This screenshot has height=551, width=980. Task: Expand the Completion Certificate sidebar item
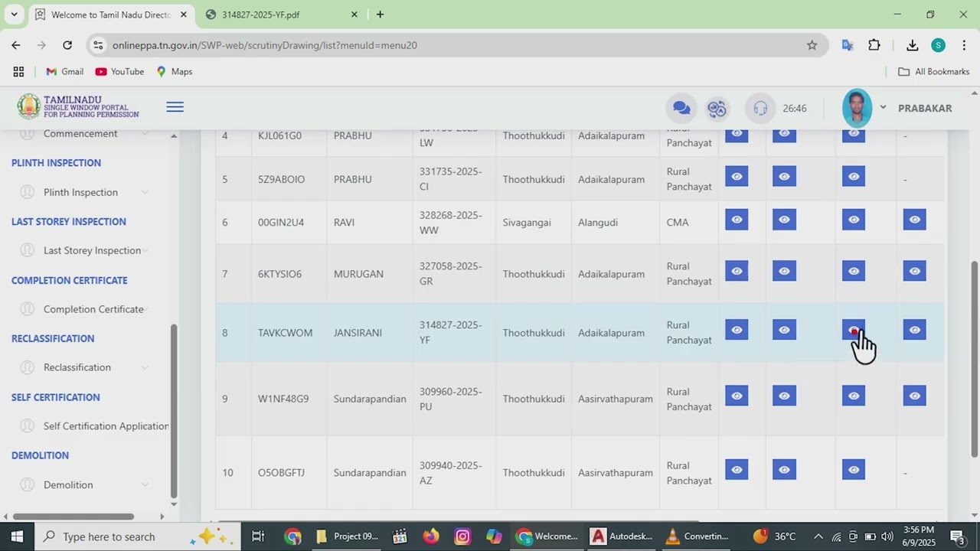84,309
